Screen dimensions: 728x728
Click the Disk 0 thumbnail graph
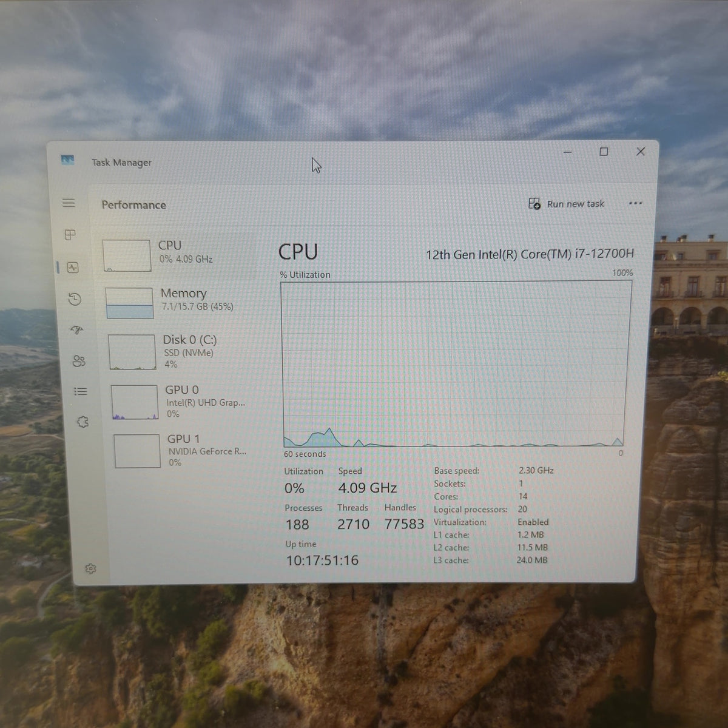[132, 352]
